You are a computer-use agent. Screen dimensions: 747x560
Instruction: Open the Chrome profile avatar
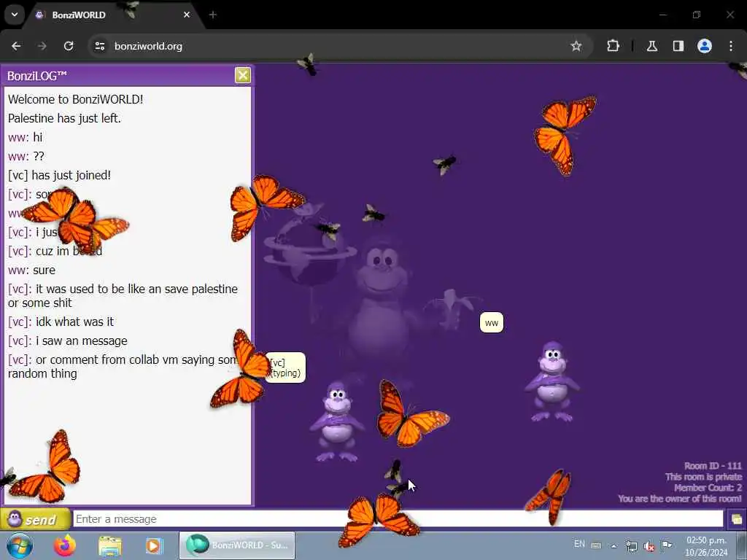click(x=705, y=46)
